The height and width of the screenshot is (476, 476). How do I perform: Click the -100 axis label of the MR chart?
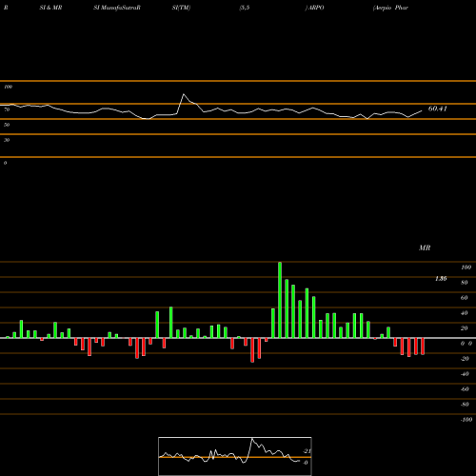(x=466, y=420)
